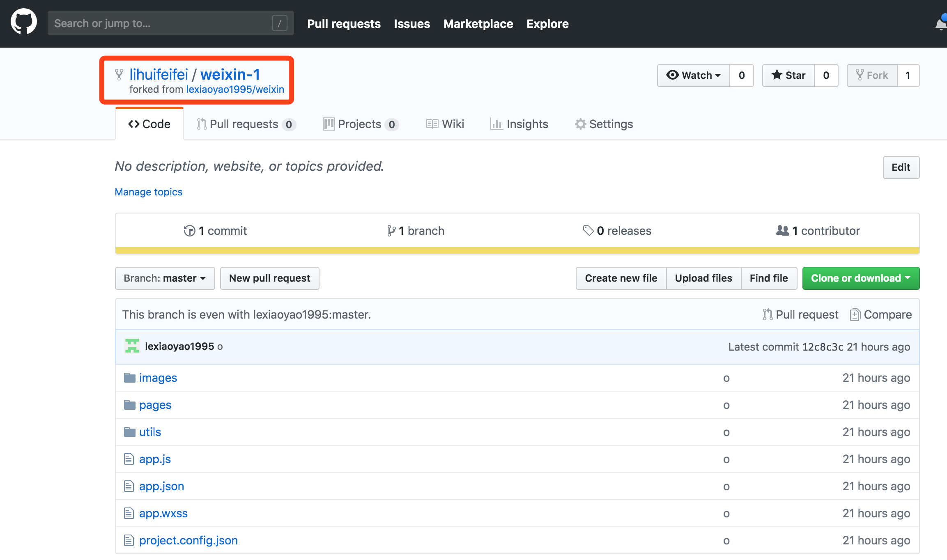Image resolution: width=947 pixels, height=560 pixels.
Task: Click the weixin-1 repository name link
Action: [230, 74]
